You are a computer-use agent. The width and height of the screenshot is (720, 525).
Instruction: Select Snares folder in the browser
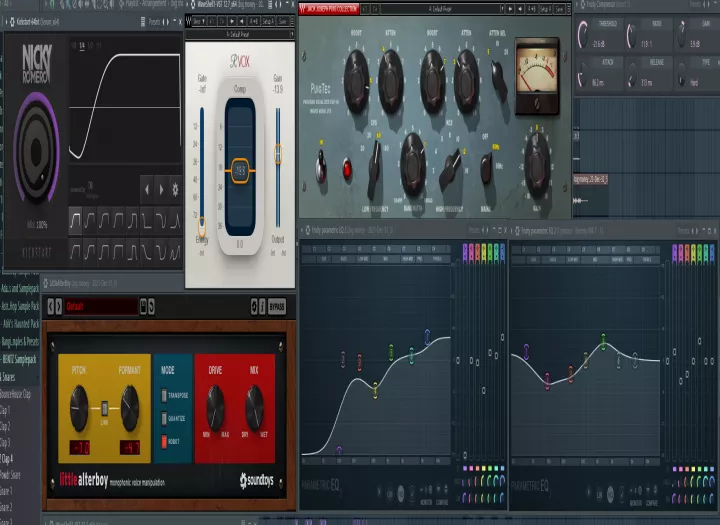point(8,378)
